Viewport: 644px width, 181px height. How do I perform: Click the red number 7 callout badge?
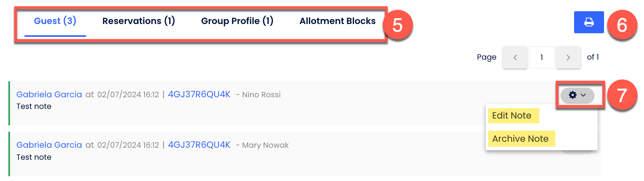coord(622,96)
